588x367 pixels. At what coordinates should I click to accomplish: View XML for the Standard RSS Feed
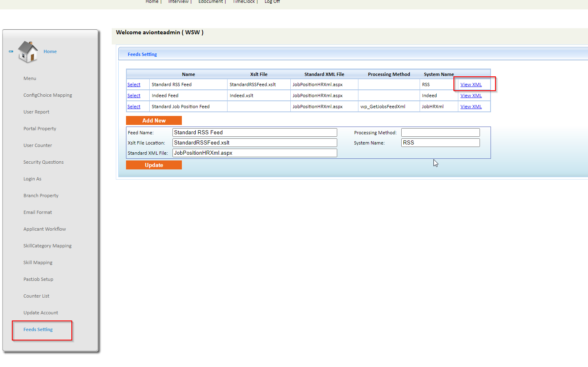(x=471, y=85)
